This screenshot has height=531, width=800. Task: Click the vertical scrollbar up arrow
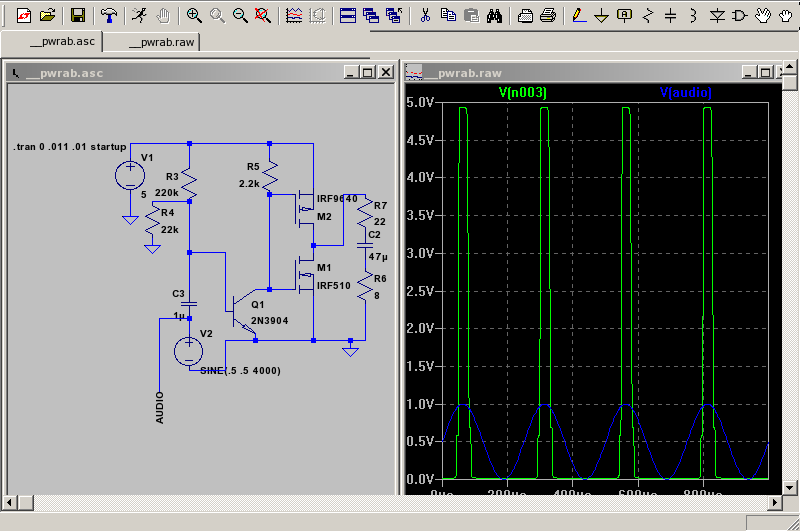[x=789, y=67]
